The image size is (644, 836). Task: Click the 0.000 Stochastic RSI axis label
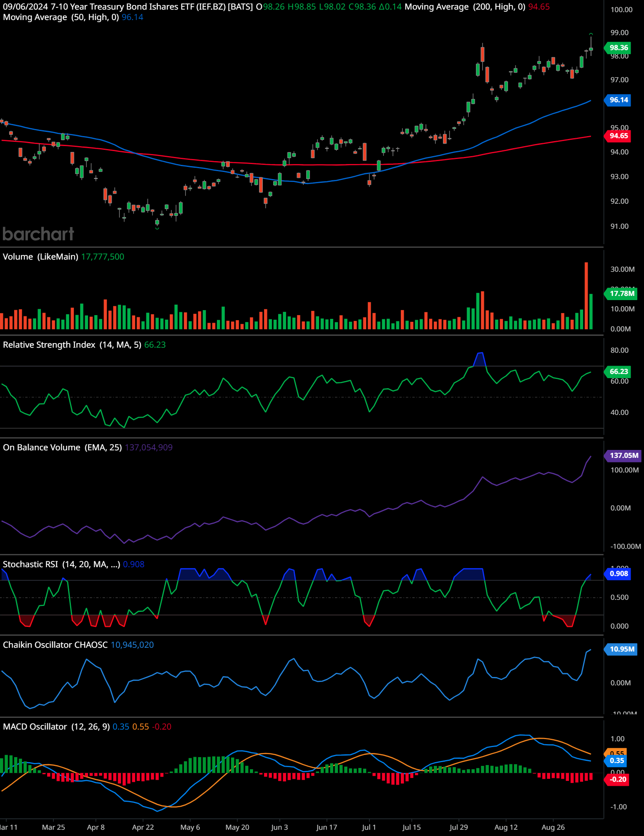[x=619, y=626]
